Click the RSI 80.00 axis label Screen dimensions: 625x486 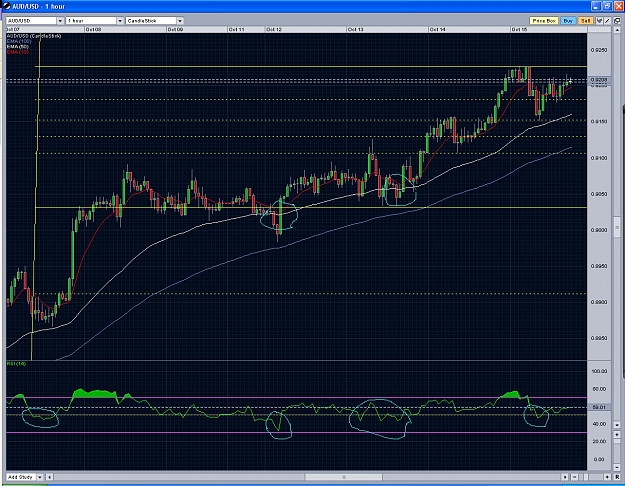pos(599,389)
